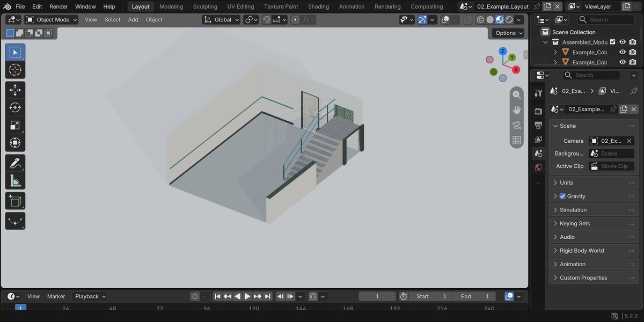Open the Render properties tab

click(538, 111)
